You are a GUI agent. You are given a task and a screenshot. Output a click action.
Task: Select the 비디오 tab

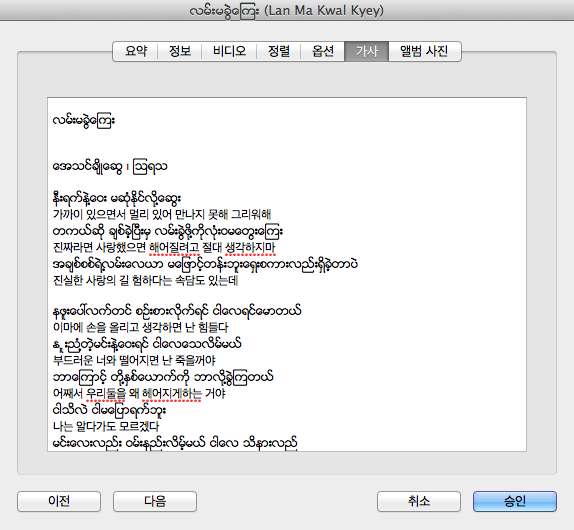pyautogui.click(x=229, y=51)
